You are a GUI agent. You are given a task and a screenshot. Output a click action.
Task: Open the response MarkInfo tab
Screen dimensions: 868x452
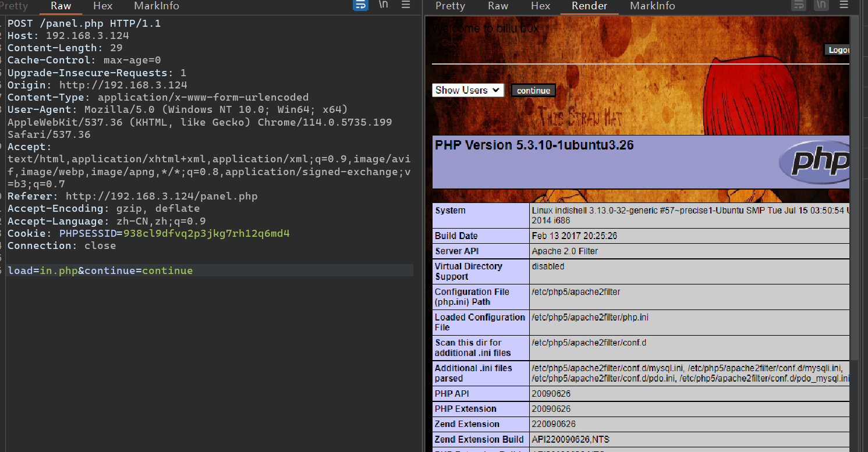click(x=652, y=6)
